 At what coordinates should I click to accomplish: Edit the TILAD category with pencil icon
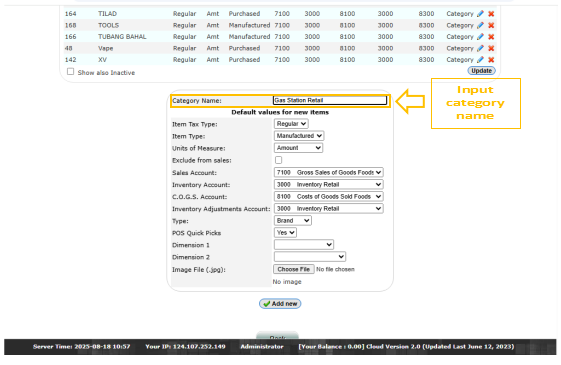click(480, 14)
